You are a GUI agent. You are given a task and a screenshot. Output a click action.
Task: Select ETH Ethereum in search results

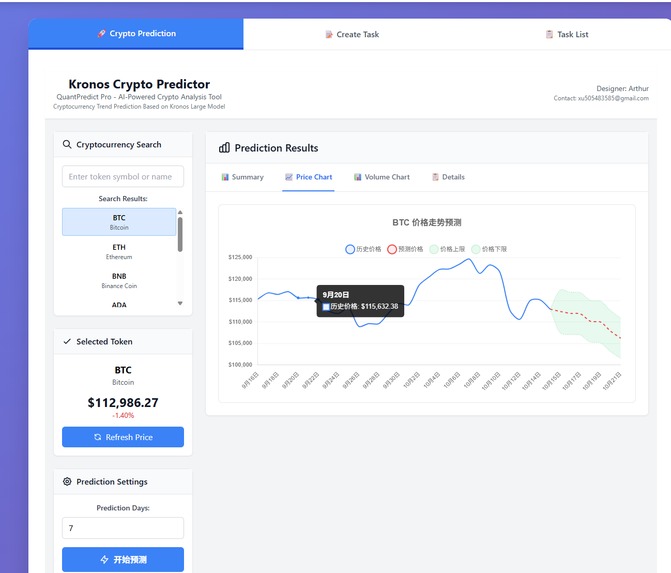point(119,252)
